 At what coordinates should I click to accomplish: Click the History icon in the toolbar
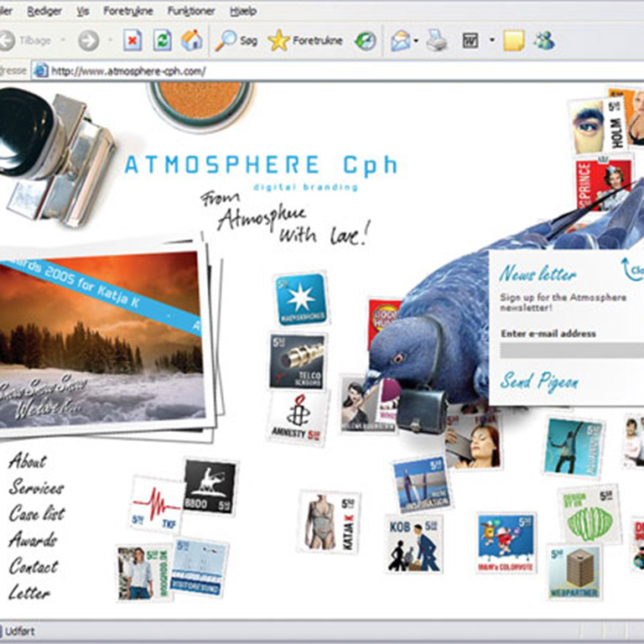(x=365, y=39)
